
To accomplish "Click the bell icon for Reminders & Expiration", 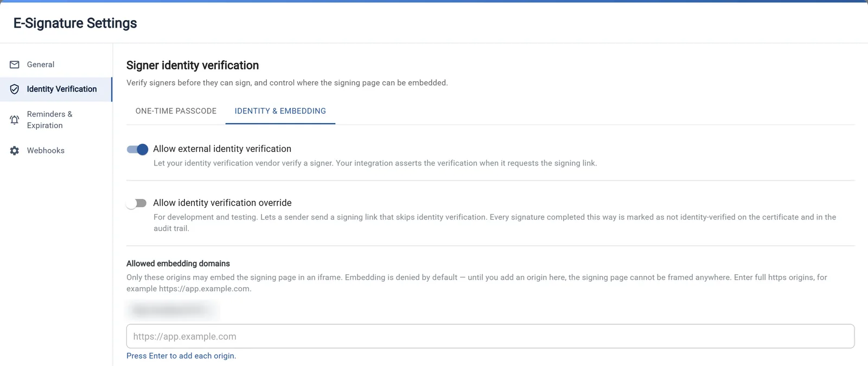I will [15, 120].
